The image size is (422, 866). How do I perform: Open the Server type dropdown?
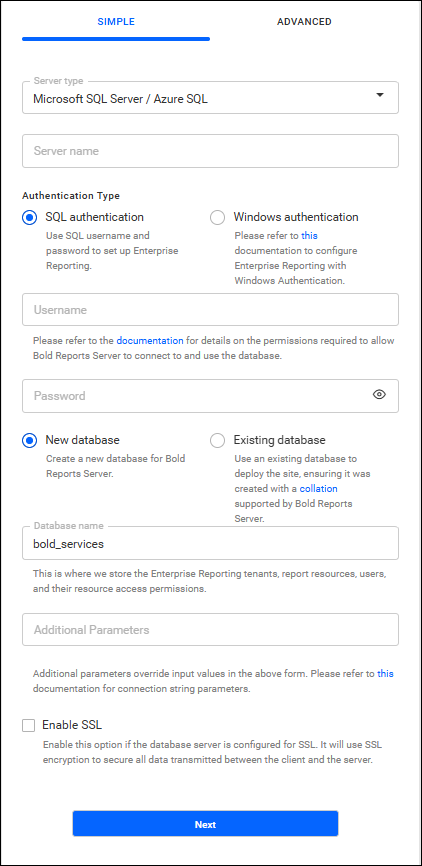(210, 98)
